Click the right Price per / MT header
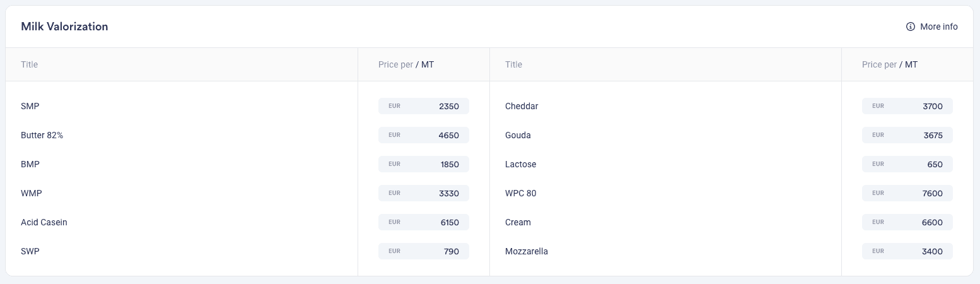This screenshot has height=284, width=980. point(890,64)
